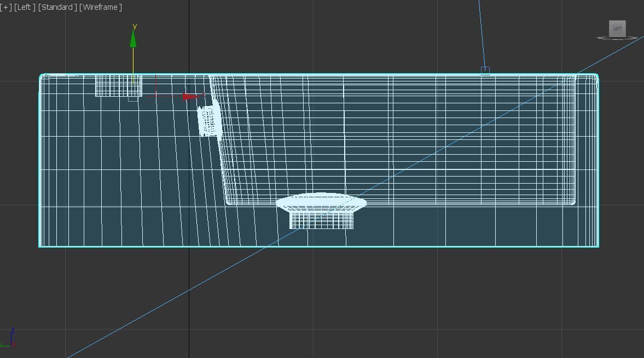Click the ViewCube compass ring

click(x=617, y=38)
